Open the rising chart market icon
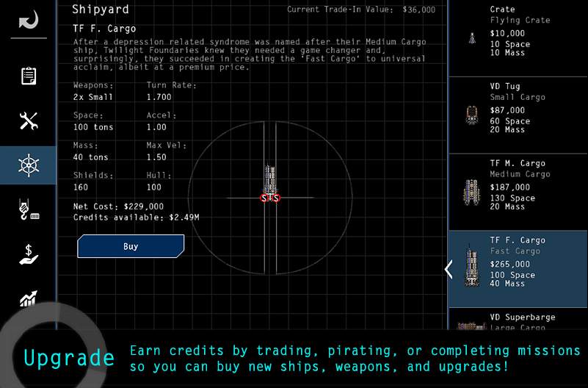Screen dimensions: 588x388 point(29,299)
